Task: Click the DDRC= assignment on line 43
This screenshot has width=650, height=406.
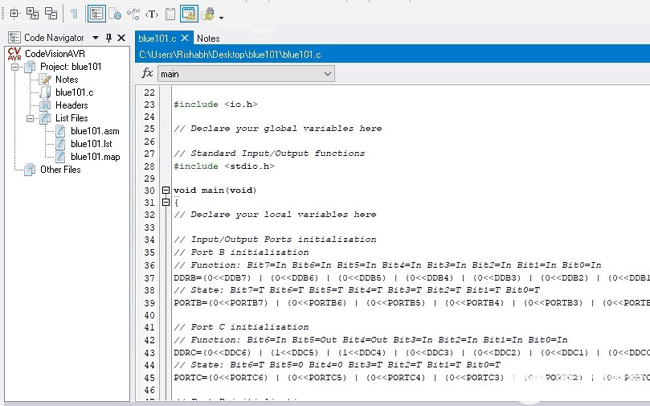Action: tap(412, 353)
